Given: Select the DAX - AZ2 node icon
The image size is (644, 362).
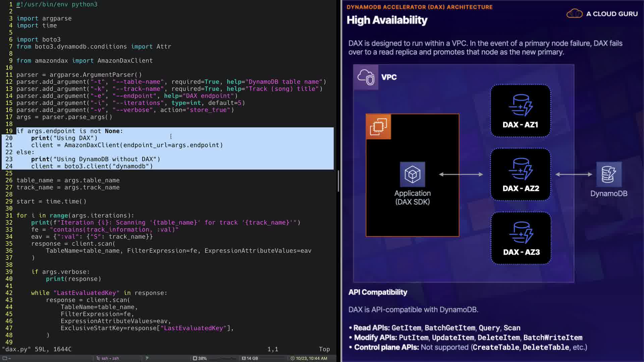Looking at the screenshot, I should (520, 169).
